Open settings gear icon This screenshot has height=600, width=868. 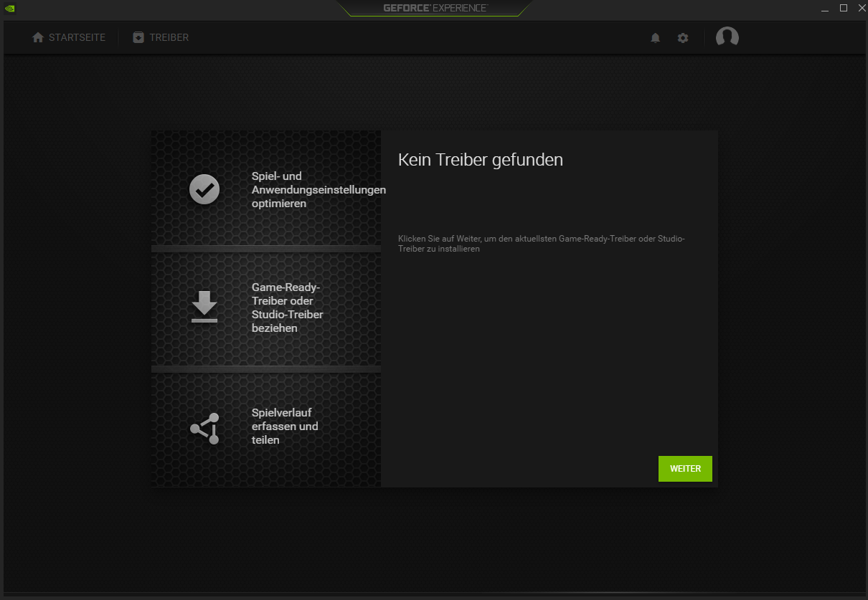tap(683, 38)
